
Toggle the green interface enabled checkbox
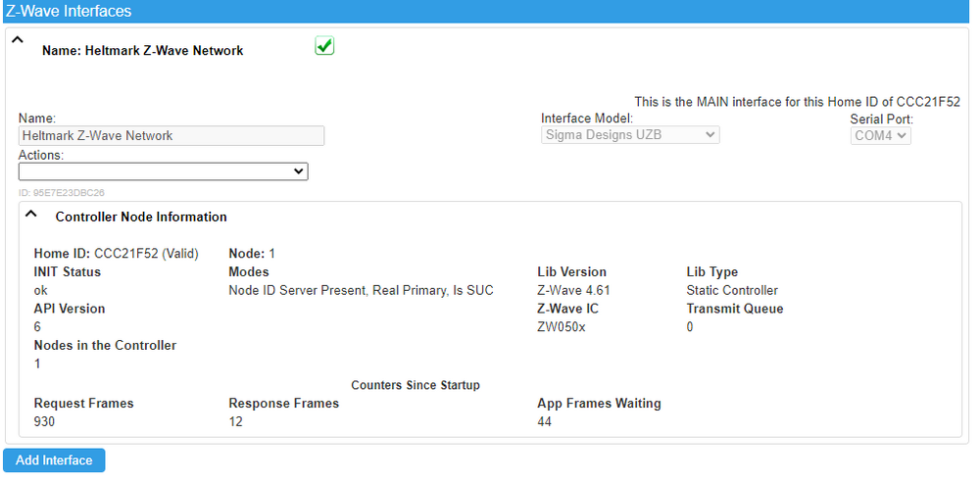click(x=324, y=46)
